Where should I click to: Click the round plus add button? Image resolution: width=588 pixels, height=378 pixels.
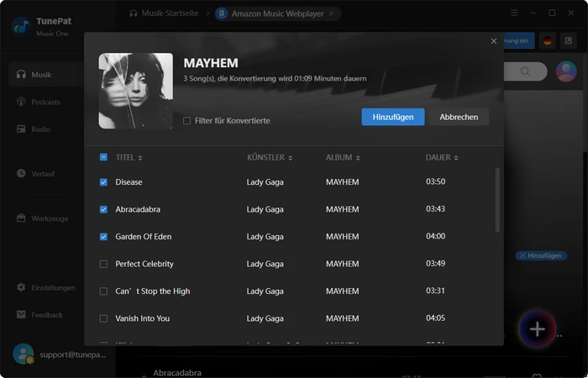tap(537, 329)
